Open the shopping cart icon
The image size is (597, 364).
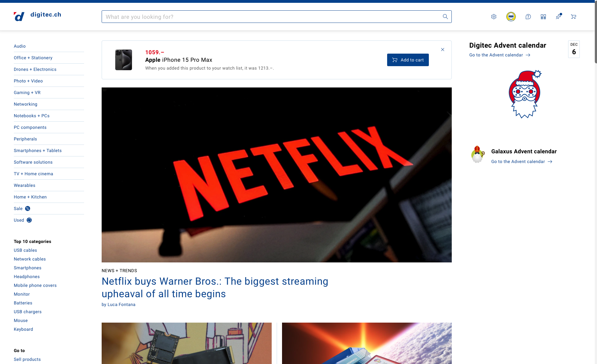573,17
